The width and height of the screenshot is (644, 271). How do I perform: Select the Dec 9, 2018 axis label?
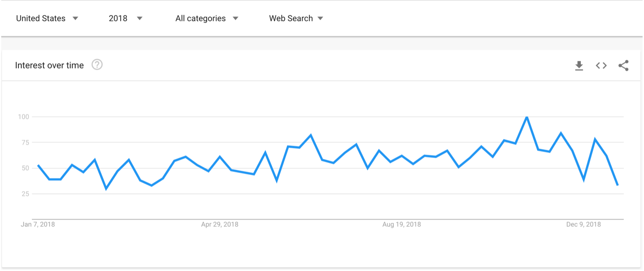[x=583, y=224]
